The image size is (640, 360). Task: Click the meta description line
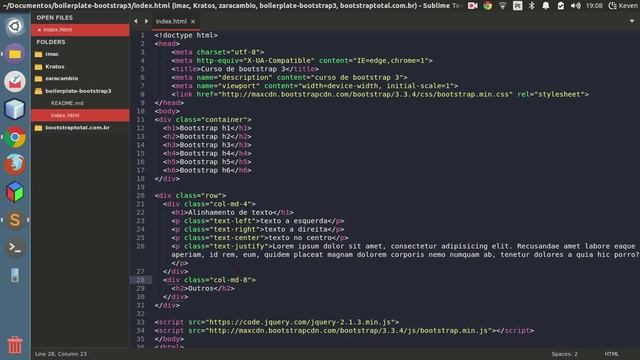pyautogui.click(x=289, y=78)
